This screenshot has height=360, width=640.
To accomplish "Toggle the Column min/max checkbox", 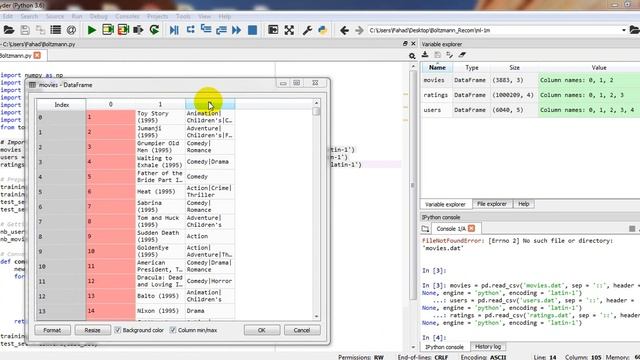I will 173,330.
